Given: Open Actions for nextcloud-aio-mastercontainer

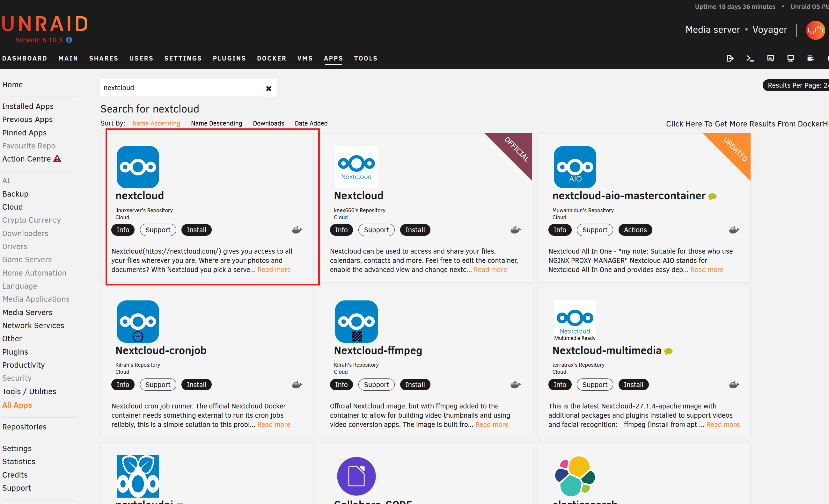Looking at the screenshot, I should (x=635, y=230).
